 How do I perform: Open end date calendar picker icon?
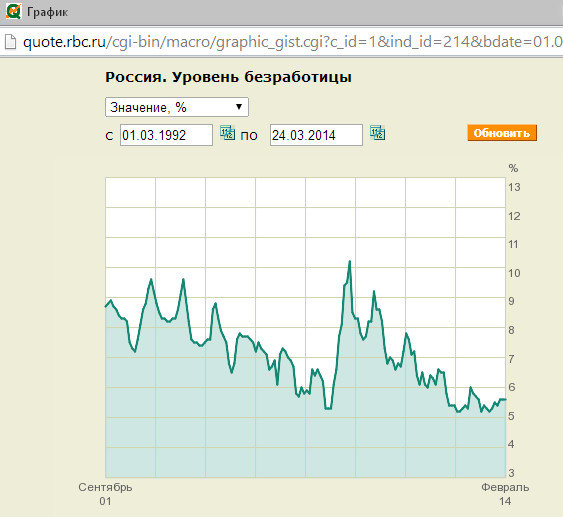click(x=377, y=133)
